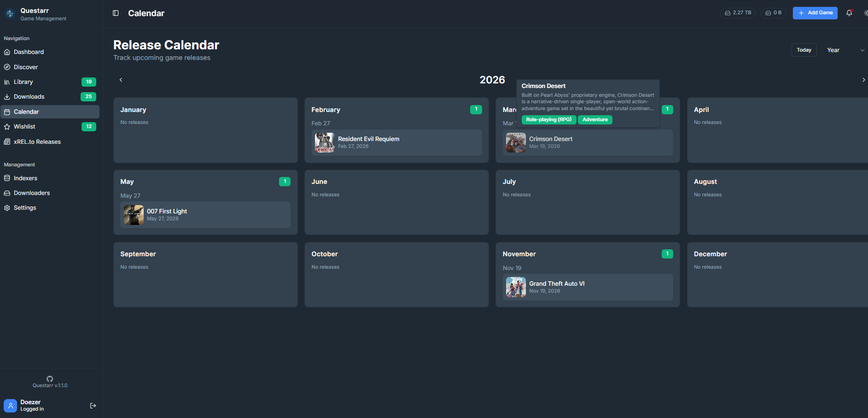Open the notifications bell
This screenshot has height=418, width=868.
[x=849, y=13]
